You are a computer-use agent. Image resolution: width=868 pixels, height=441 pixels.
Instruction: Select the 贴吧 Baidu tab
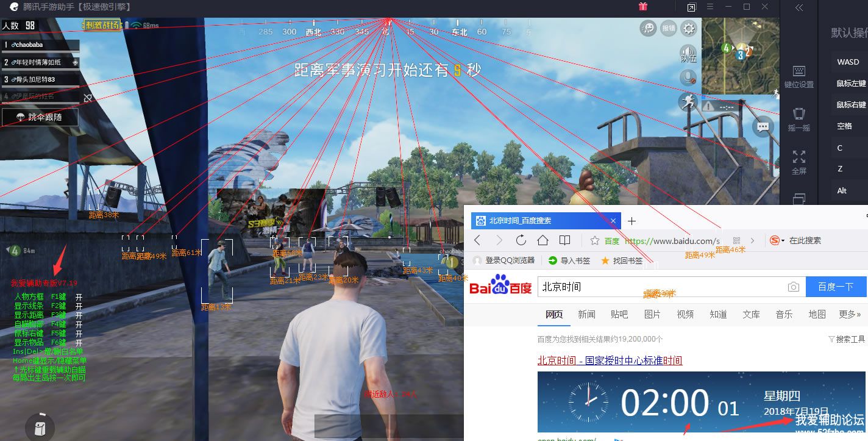619,314
